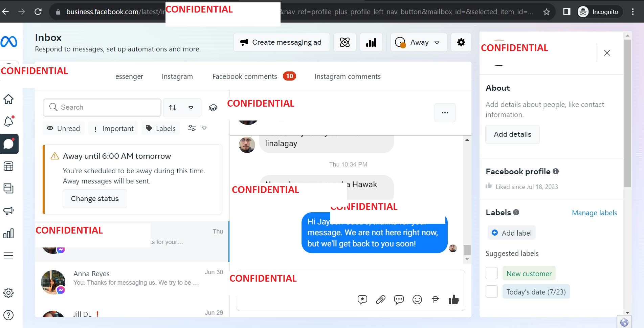Image resolution: width=644 pixels, height=328 pixels.
Task: Open the conversation more options ellipsis
Action: click(x=445, y=113)
